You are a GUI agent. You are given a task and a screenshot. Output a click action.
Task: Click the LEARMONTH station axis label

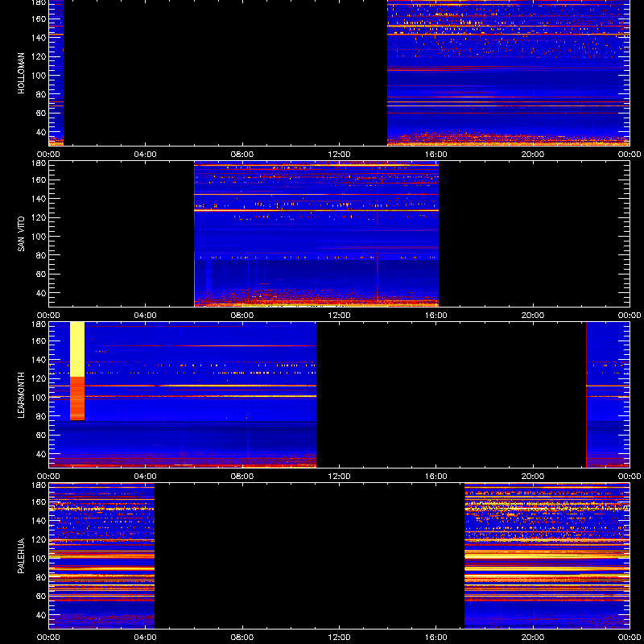pos(21,395)
